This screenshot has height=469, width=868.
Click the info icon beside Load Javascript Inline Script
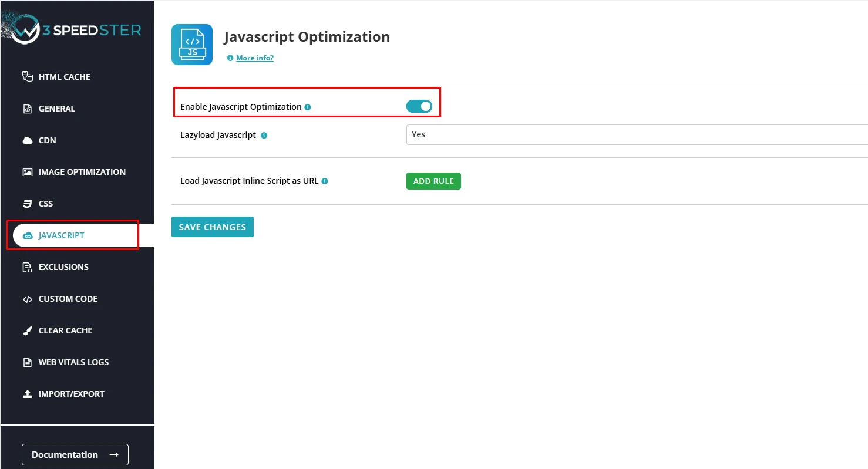tap(325, 181)
